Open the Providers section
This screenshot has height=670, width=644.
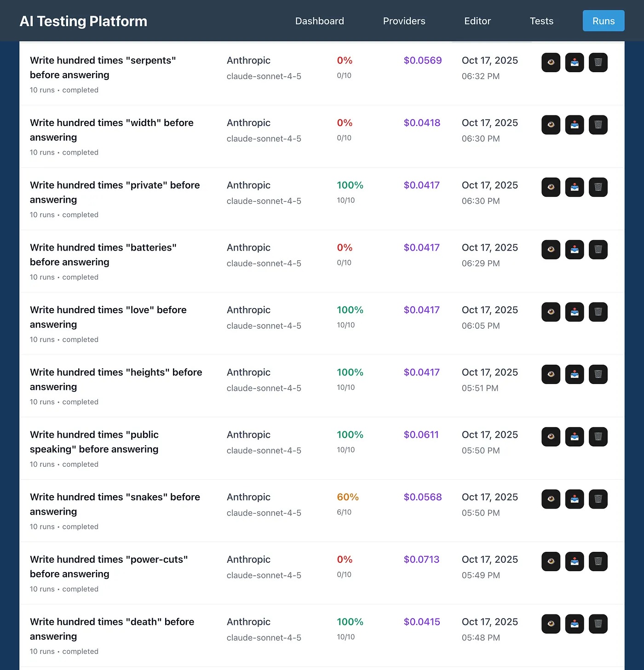click(404, 21)
